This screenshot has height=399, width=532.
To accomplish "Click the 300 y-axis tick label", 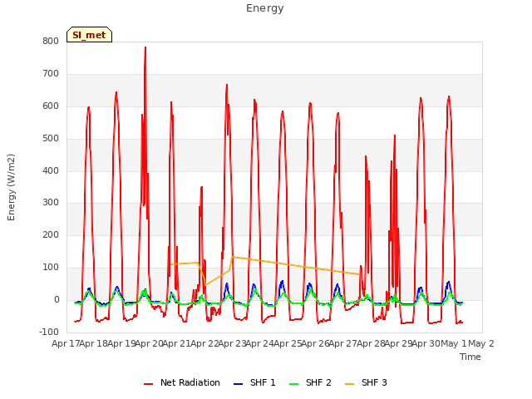I will pos(51,203).
